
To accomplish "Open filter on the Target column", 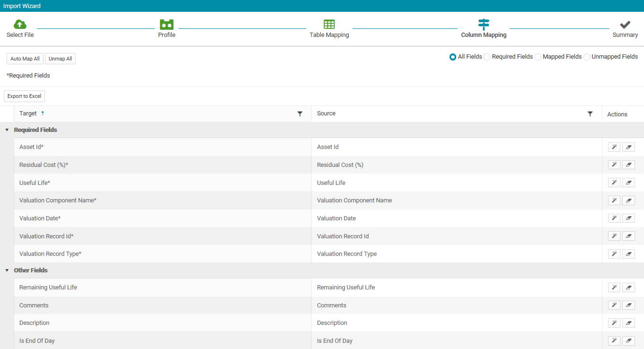I will pyautogui.click(x=300, y=114).
